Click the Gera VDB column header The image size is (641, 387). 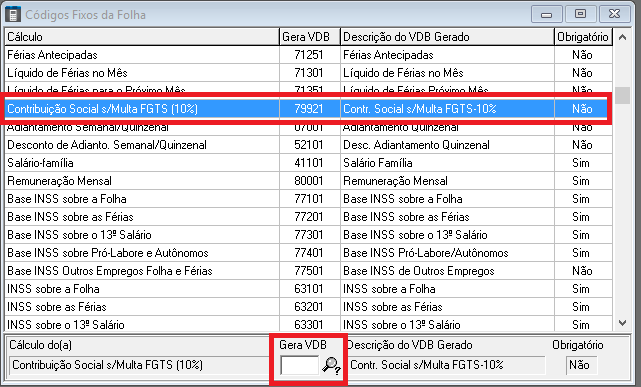click(310, 37)
